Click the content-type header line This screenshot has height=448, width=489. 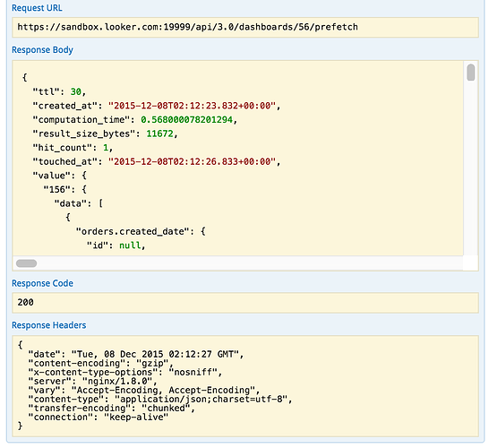point(160,399)
